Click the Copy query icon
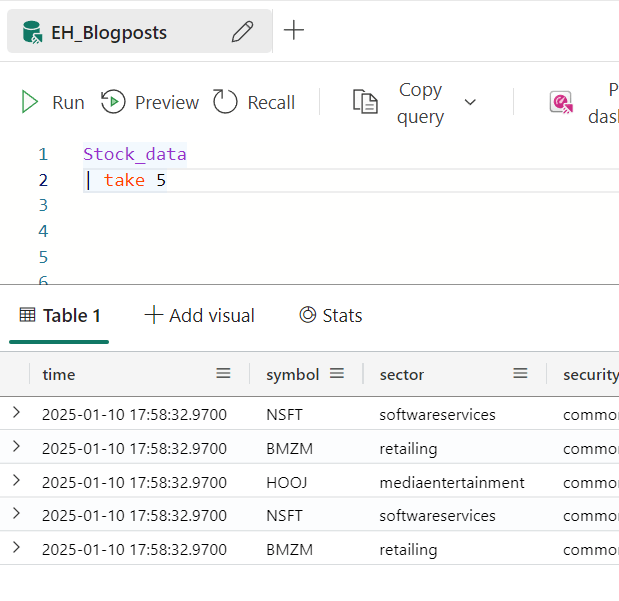Viewport: 619px width, 601px height. point(366,102)
